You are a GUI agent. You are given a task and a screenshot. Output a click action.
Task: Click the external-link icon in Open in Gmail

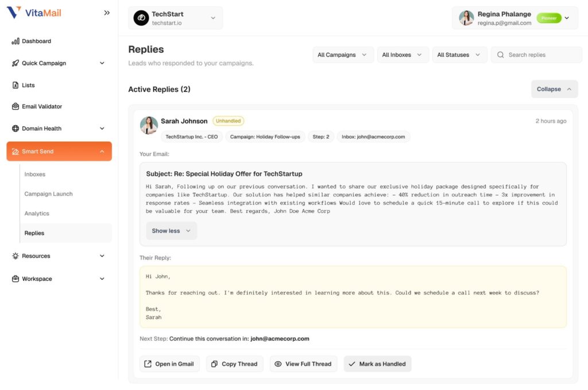tap(148, 364)
